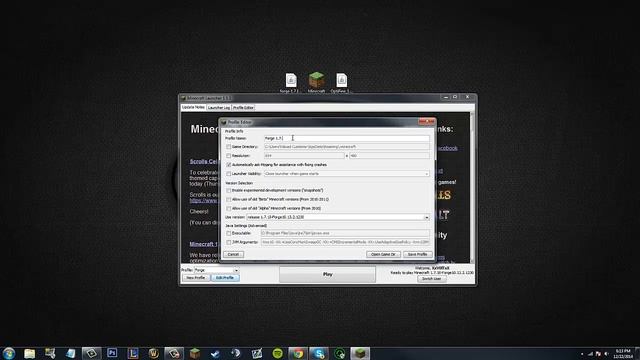Enable the JVM Arguments checkbox

coord(229,242)
